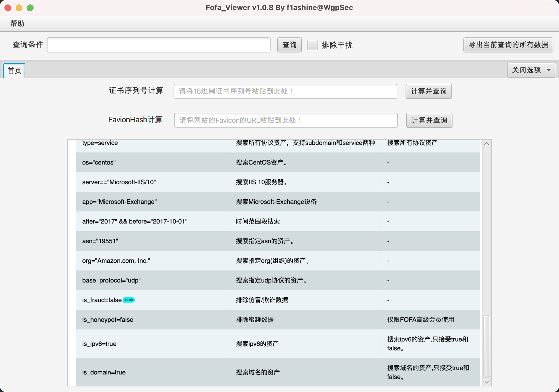This screenshot has width=559, height=392.
Task: Click the Favicon URL input field
Action: coord(286,120)
